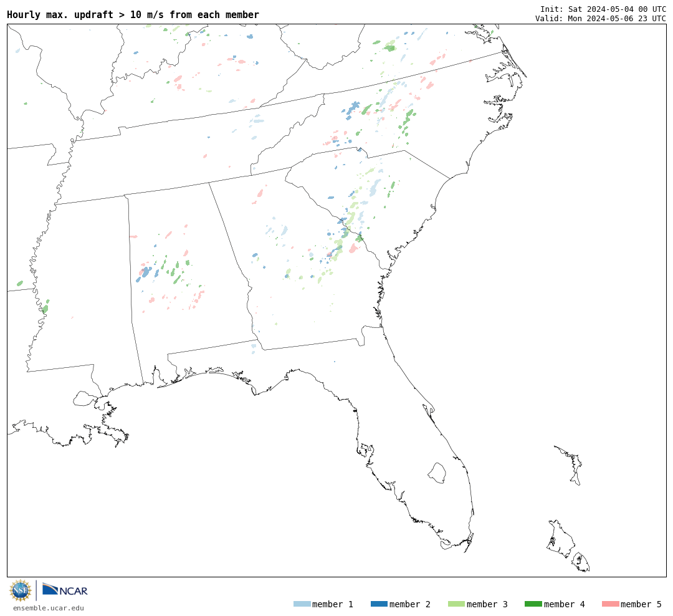The width and height of the screenshot is (673, 616).
Task: Click the 'Hourly max. updraft' chart title
Action: coord(133,14)
